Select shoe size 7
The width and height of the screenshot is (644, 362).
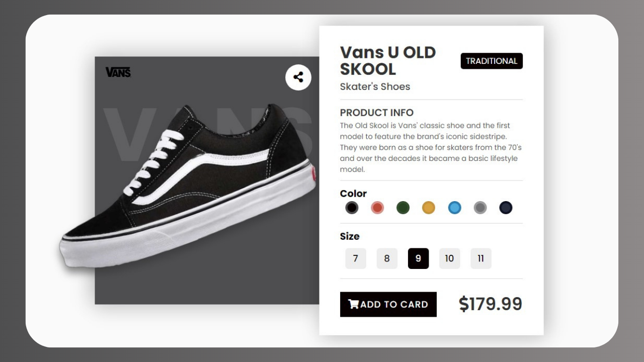coord(356,258)
